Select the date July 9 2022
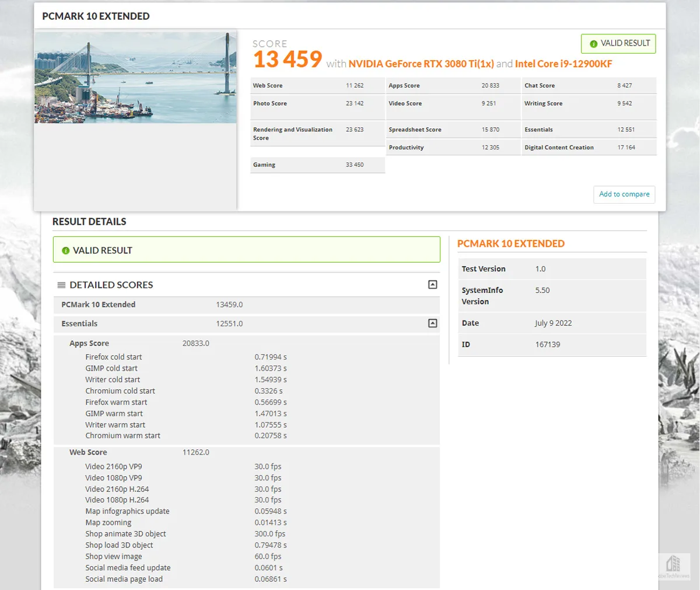Image resolution: width=700 pixels, height=590 pixels. click(554, 323)
